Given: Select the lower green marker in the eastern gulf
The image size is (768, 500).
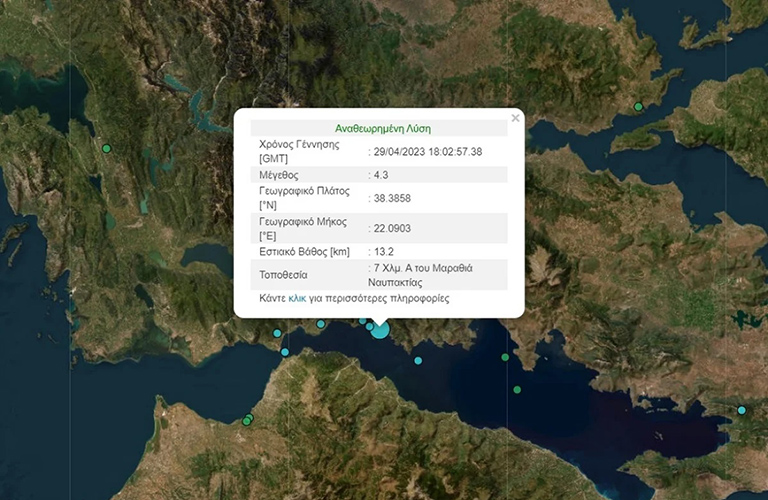Looking at the screenshot, I should coord(517,390).
